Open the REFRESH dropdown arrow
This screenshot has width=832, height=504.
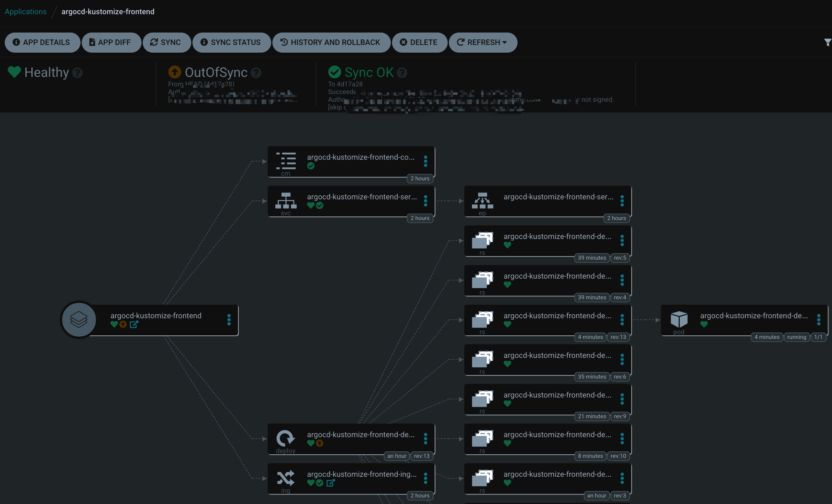tap(505, 43)
